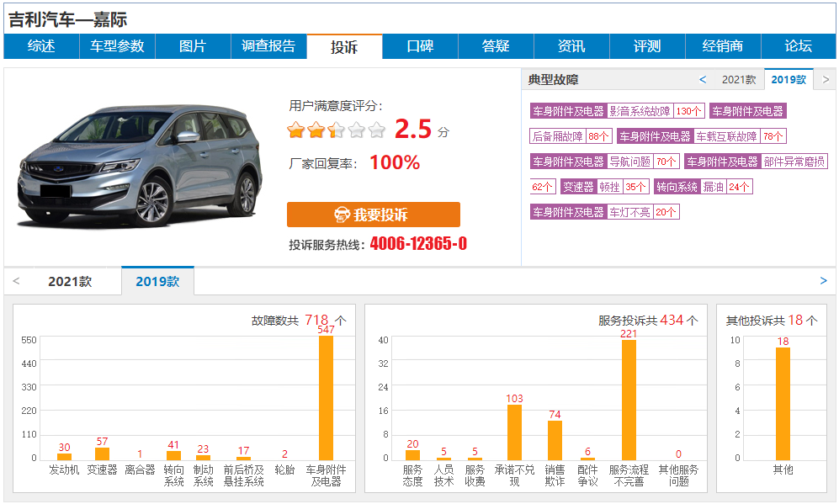Click the 服务收费 axis label

pos(475,475)
